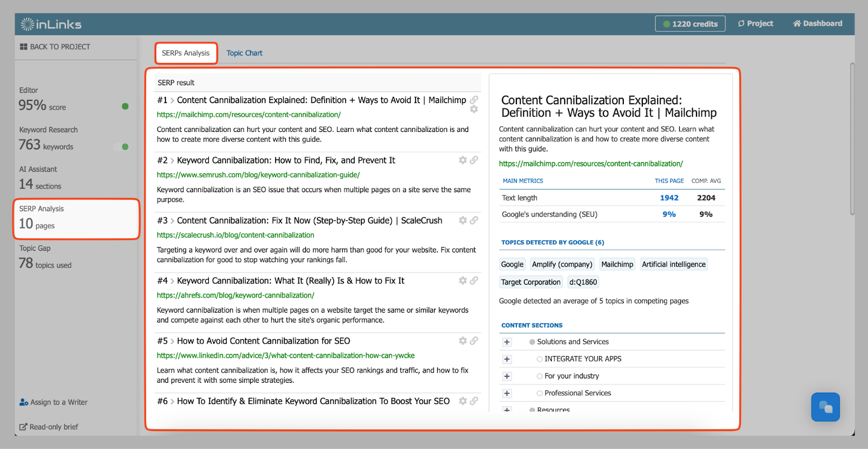Open the blue chat widget
Viewport: 868px width, 449px height.
(x=825, y=407)
